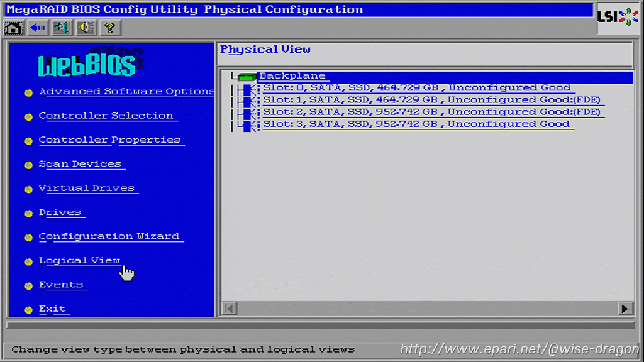The width and height of the screenshot is (644, 362).
Task: Click the green Backplane icon
Action: [246, 76]
